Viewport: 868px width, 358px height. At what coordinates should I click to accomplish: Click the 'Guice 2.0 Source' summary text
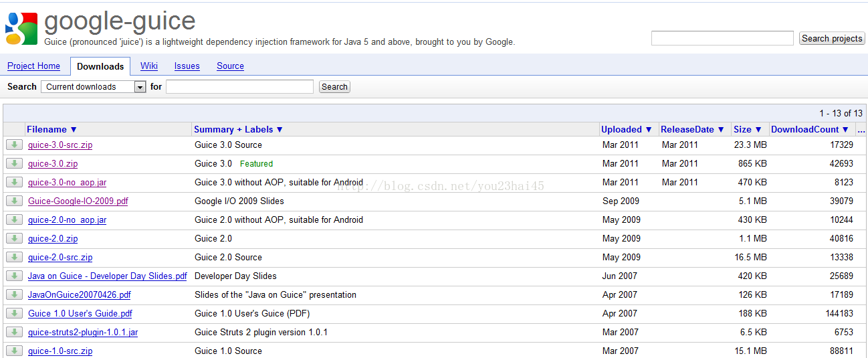pos(228,257)
